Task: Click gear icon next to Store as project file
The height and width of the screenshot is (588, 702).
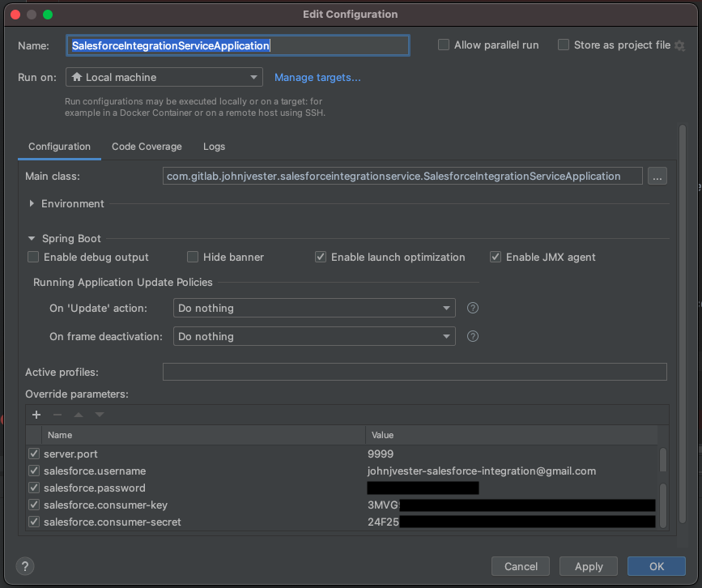Action: pos(679,45)
